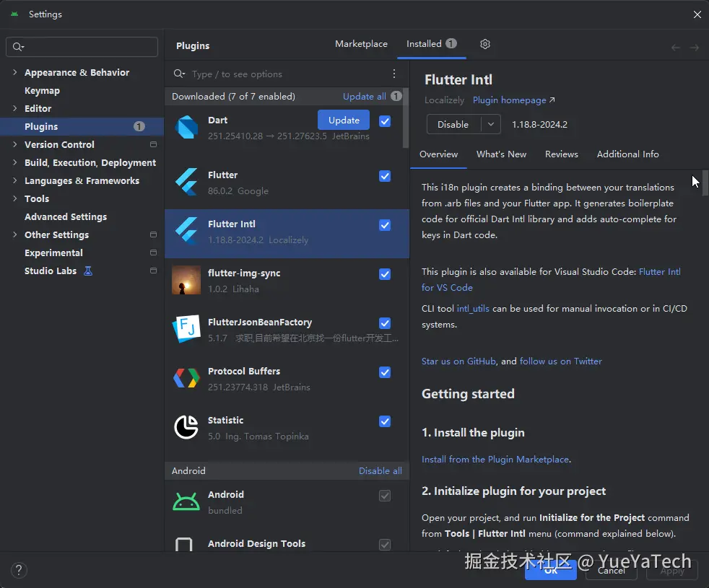Toggle the Flutter plugin checkbox
The height and width of the screenshot is (588, 709).
coord(385,176)
